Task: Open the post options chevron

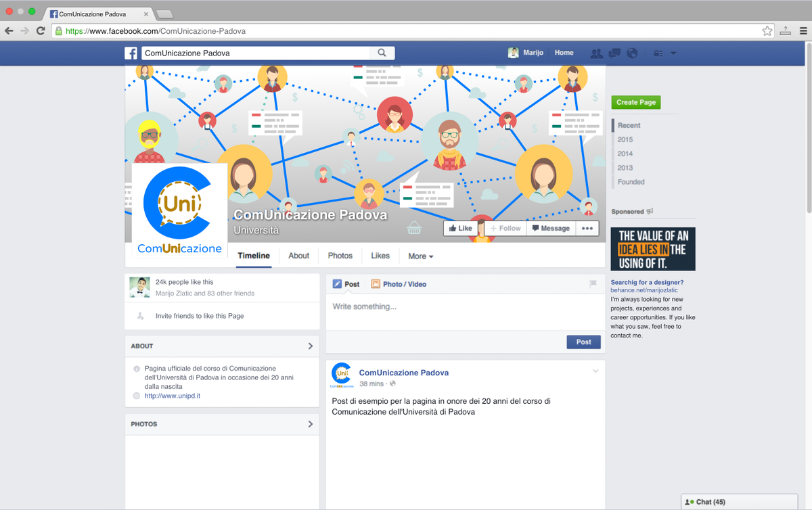Action: [x=595, y=371]
